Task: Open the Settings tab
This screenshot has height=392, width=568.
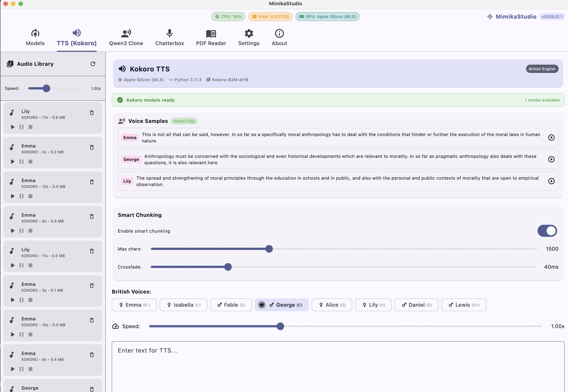Action: tap(249, 37)
